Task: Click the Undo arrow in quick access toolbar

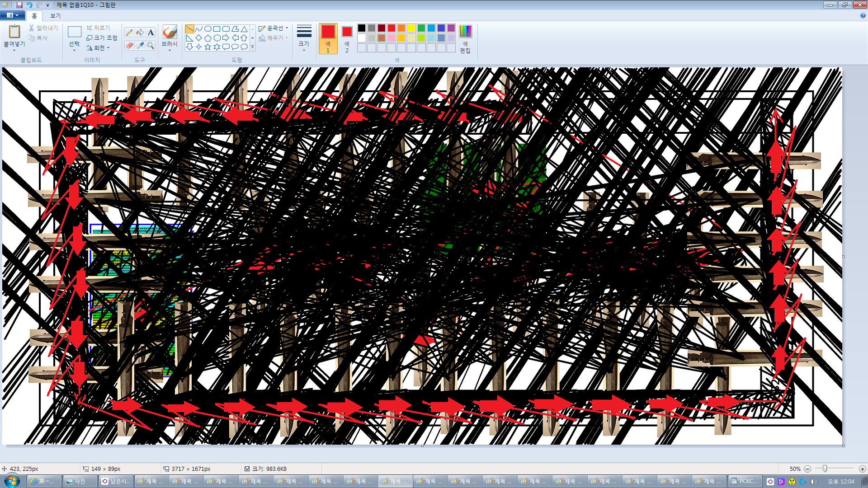Action: click(29, 5)
